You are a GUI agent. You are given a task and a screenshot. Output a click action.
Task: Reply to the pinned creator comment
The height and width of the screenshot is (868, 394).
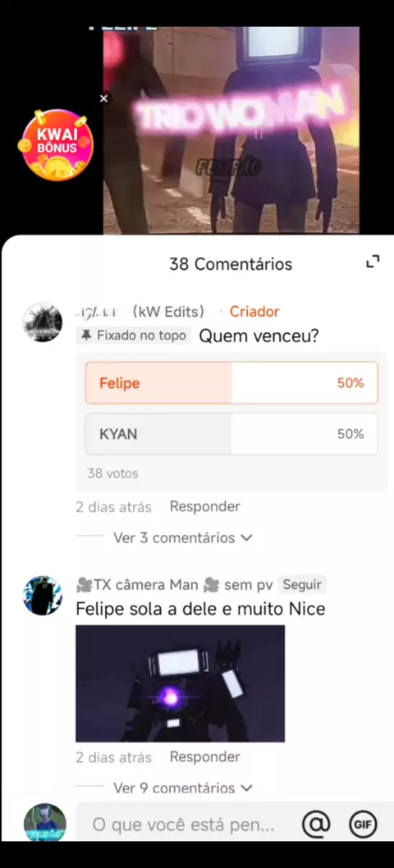tap(205, 506)
